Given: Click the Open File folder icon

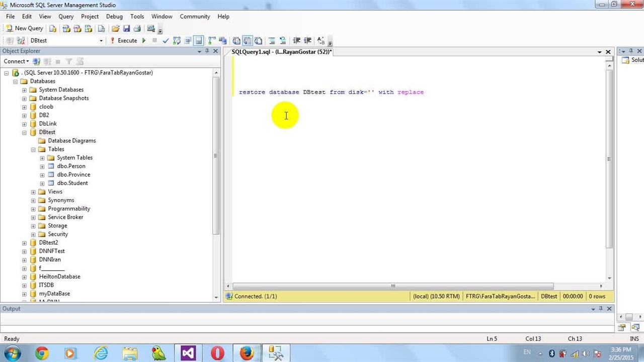Looking at the screenshot, I should coord(116,29).
